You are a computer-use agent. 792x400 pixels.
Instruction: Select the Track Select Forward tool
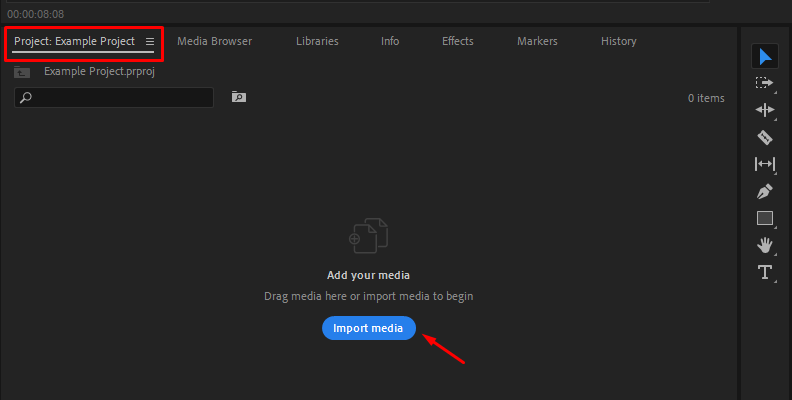pos(765,83)
